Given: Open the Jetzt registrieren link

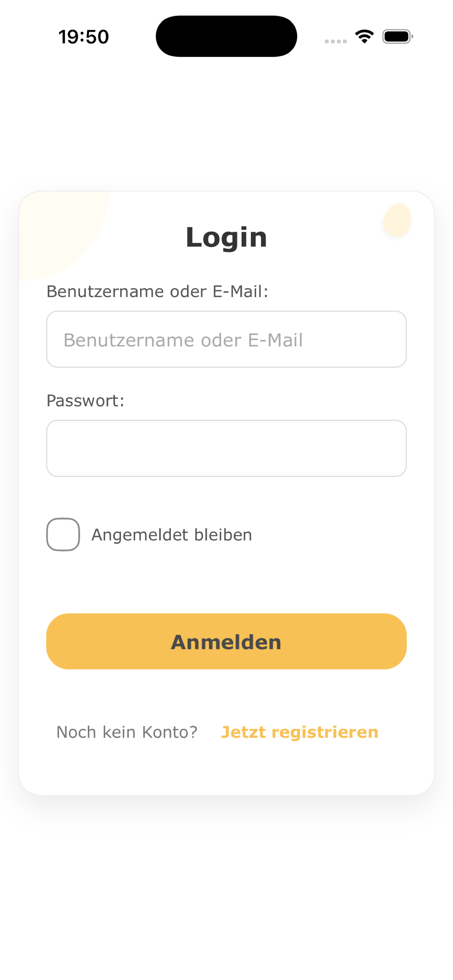Looking at the screenshot, I should [x=300, y=732].
